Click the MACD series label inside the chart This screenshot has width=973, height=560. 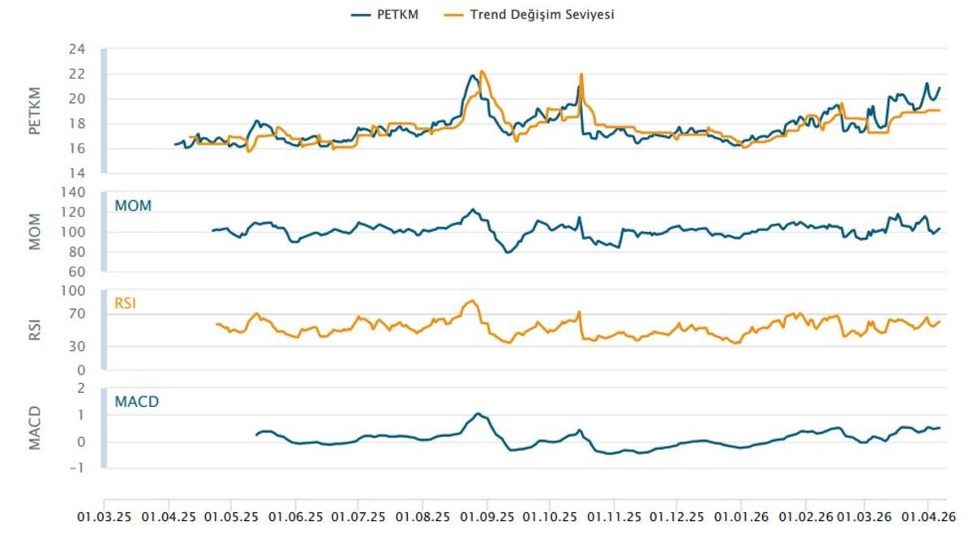[x=136, y=401]
